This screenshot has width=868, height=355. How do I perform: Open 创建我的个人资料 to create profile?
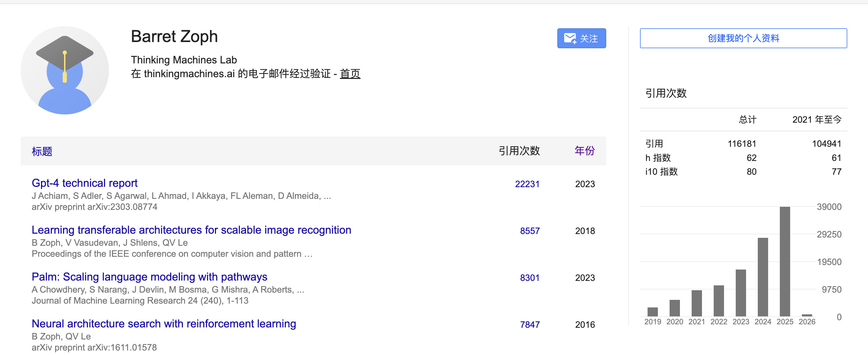[x=743, y=39]
